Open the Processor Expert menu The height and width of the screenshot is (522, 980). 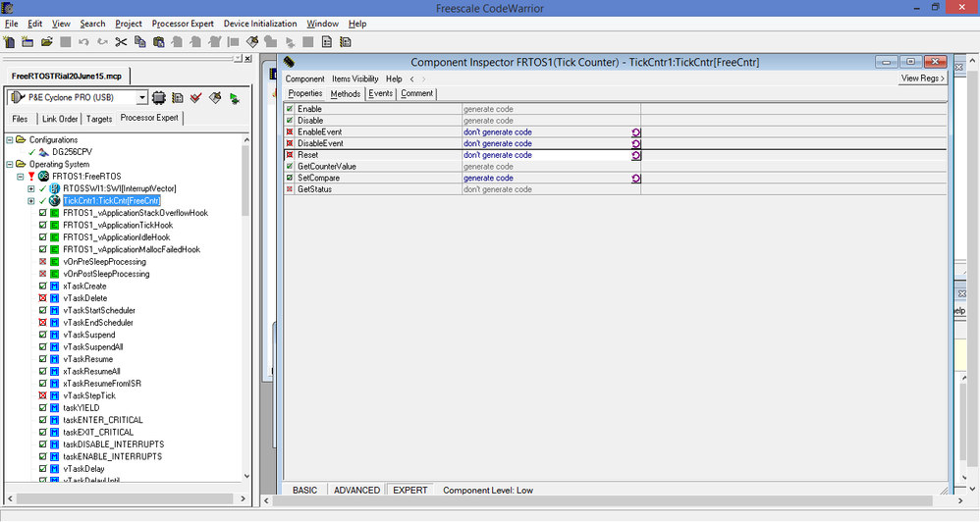(183, 24)
